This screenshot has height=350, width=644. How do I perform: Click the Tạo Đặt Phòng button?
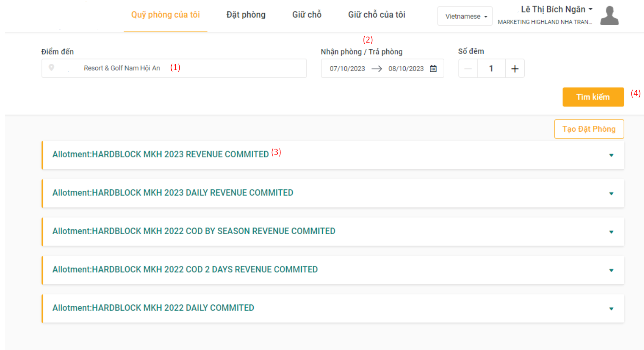tap(589, 129)
